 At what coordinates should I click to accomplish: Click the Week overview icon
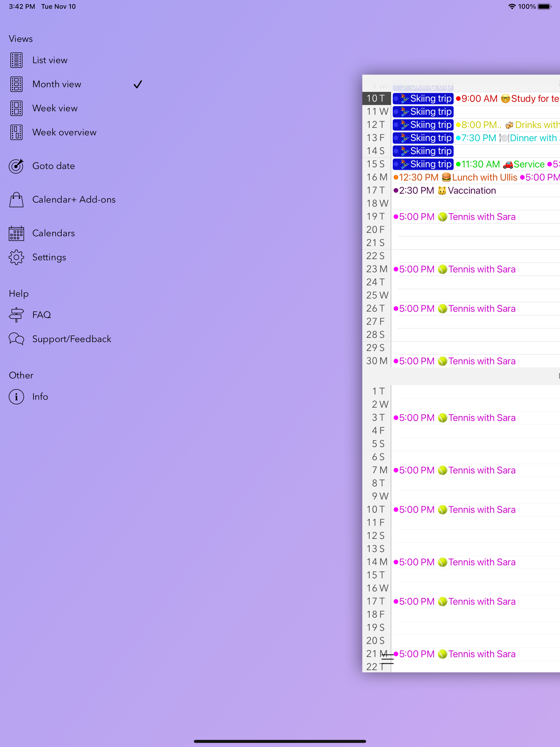point(16,132)
